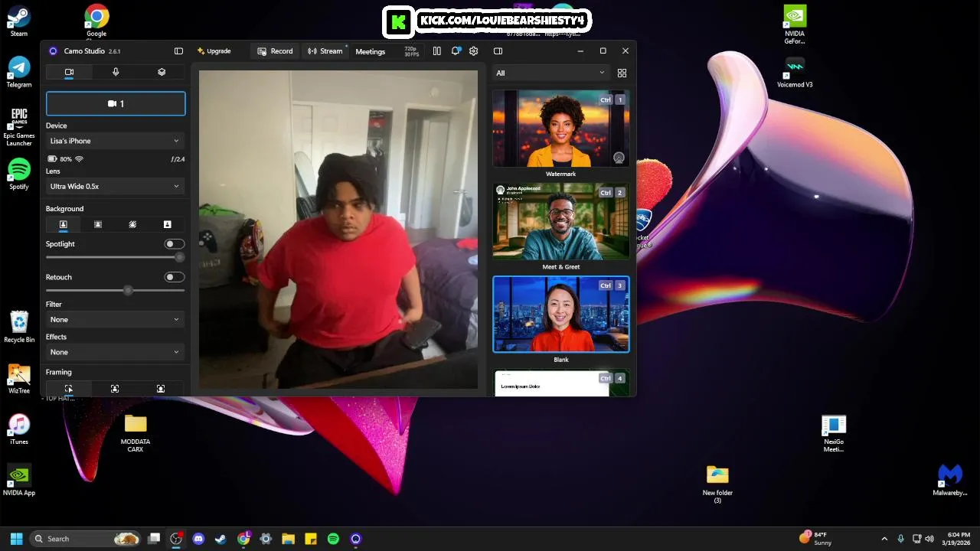Viewport: 980px width, 551px height.
Task: Open the MODDATA CARX folder
Action: point(136,433)
